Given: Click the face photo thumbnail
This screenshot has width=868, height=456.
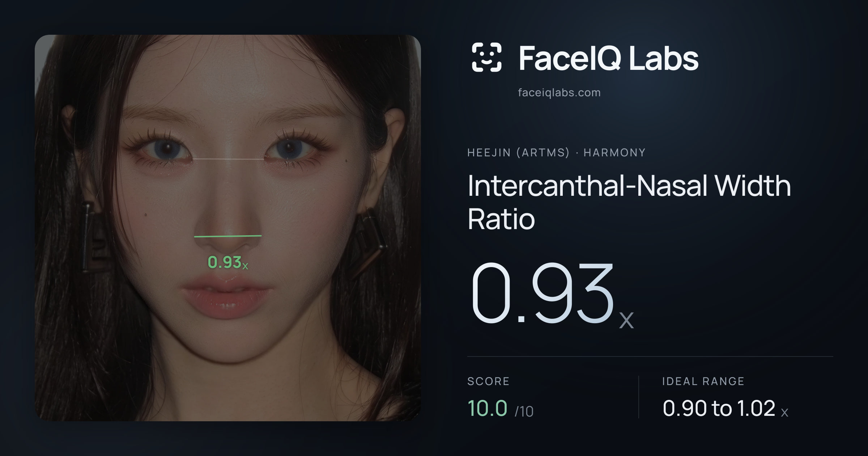Looking at the screenshot, I should click(x=228, y=228).
